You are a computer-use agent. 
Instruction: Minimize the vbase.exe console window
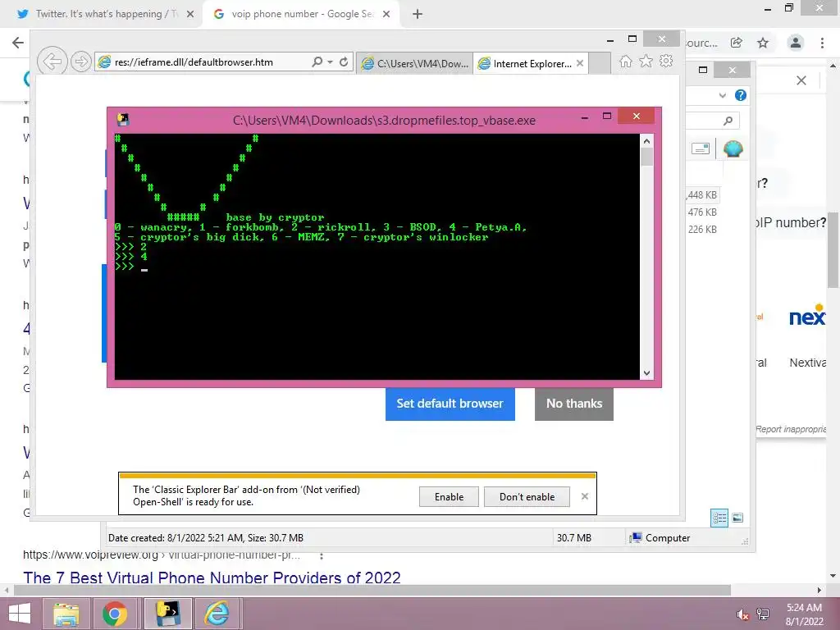pyautogui.click(x=585, y=116)
